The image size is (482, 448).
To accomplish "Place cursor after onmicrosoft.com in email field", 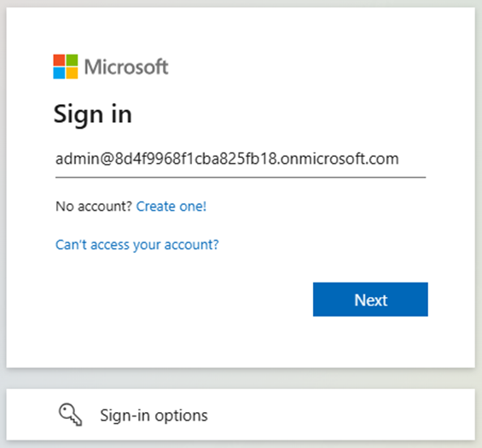I will 401,160.
